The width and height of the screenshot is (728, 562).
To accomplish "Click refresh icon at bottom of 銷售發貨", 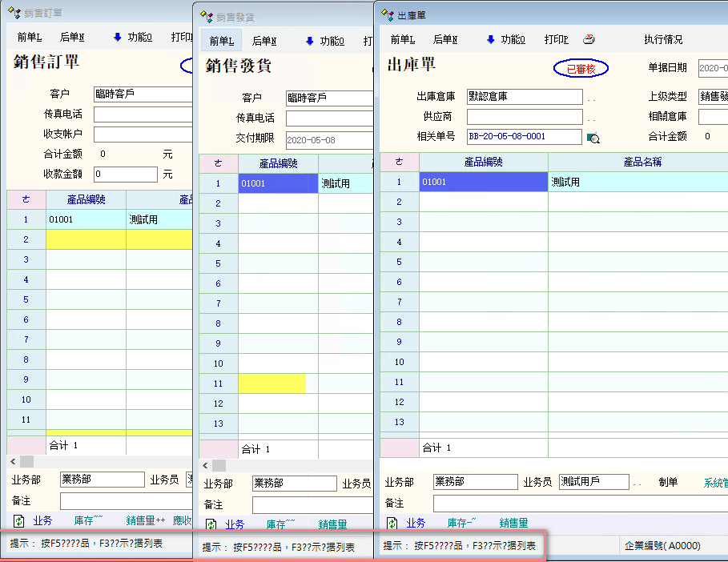I will click(x=211, y=524).
